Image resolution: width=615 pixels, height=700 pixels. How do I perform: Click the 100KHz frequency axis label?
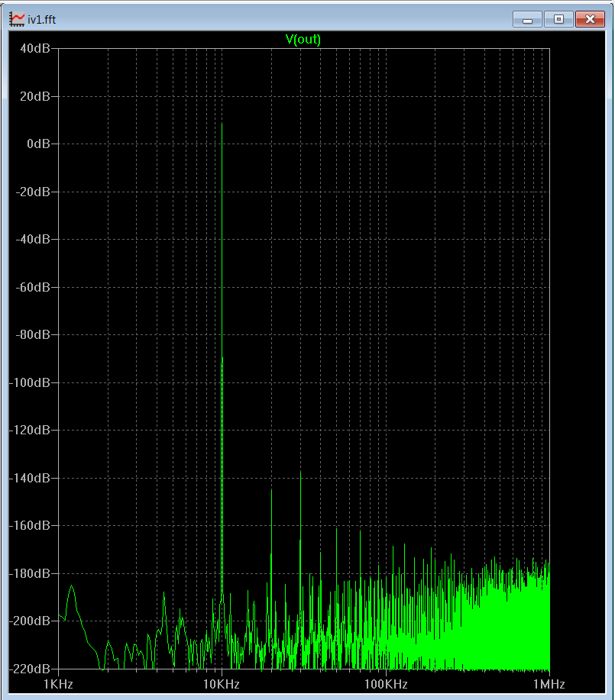(386, 684)
